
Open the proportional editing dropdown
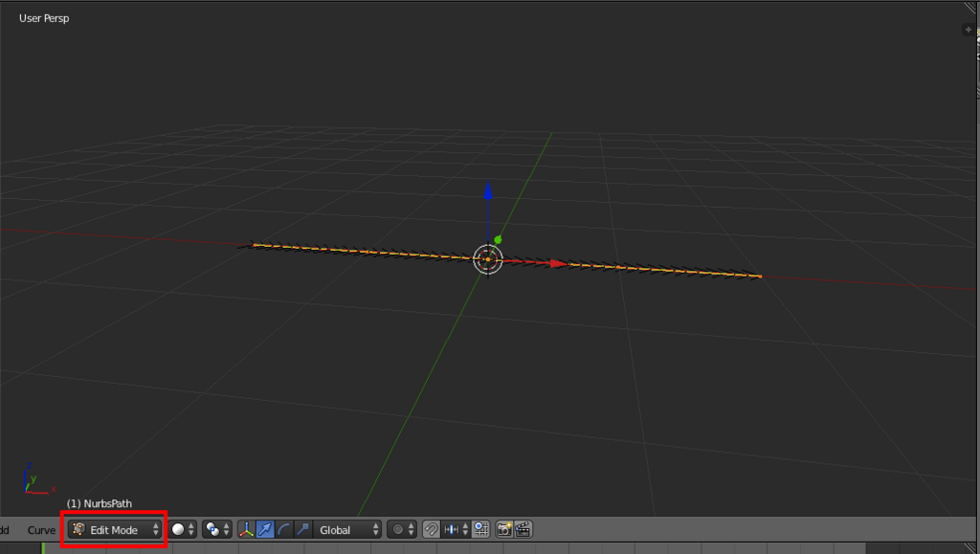coord(402,530)
